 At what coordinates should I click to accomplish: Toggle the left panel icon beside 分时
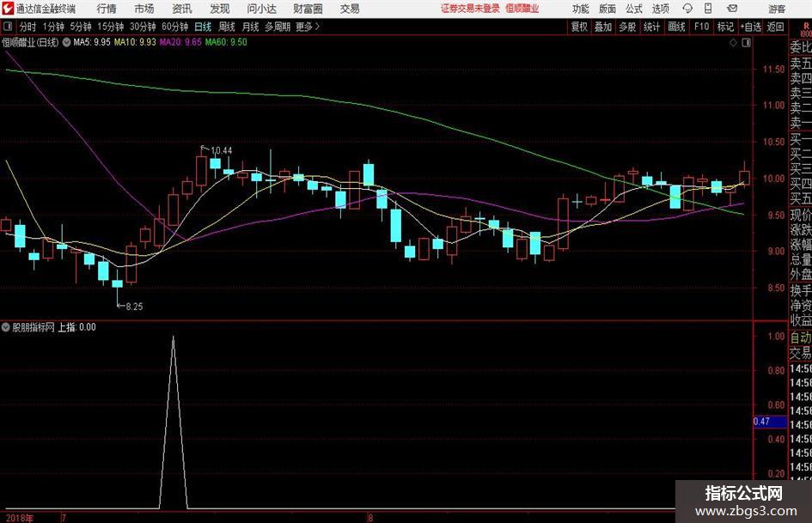click(x=8, y=27)
